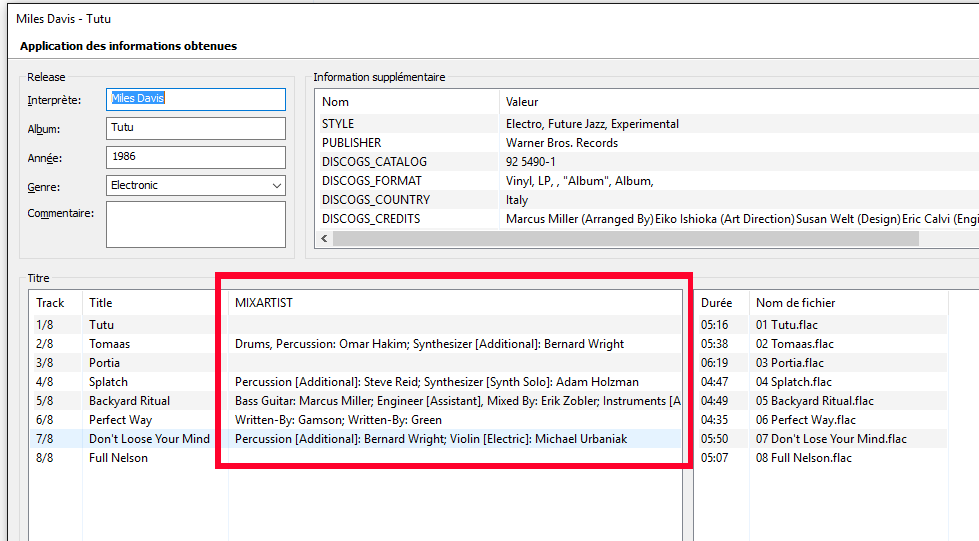Click file name 06 Perfect Way.flac
979x541 pixels.
click(x=805, y=420)
